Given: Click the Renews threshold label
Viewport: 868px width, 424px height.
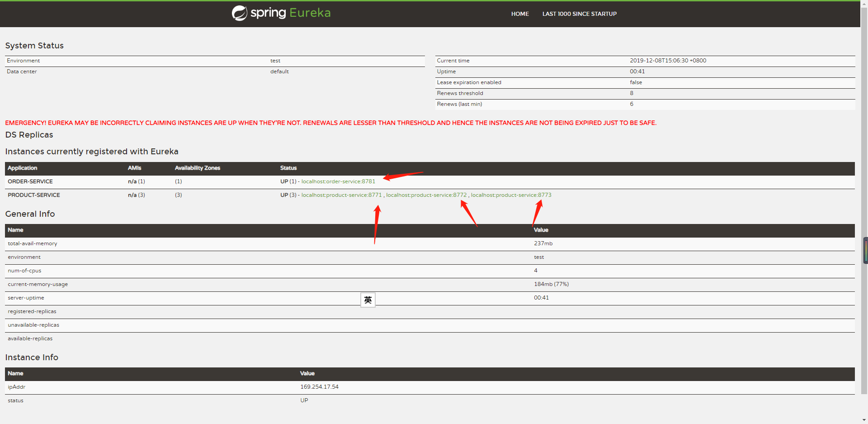Looking at the screenshot, I should (460, 93).
